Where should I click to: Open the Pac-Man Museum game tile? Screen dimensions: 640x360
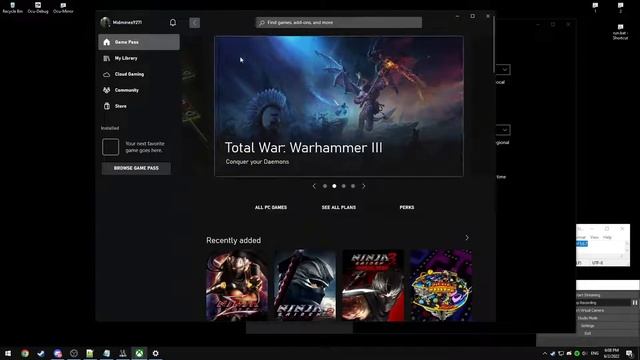441,285
